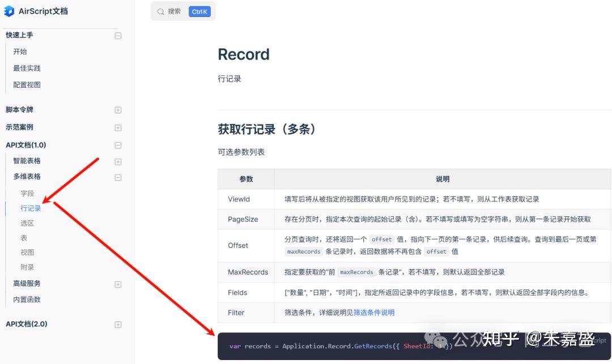Click the PageSize parameter cell
Image resolution: width=612 pixels, height=364 pixels.
pyautogui.click(x=246, y=220)
